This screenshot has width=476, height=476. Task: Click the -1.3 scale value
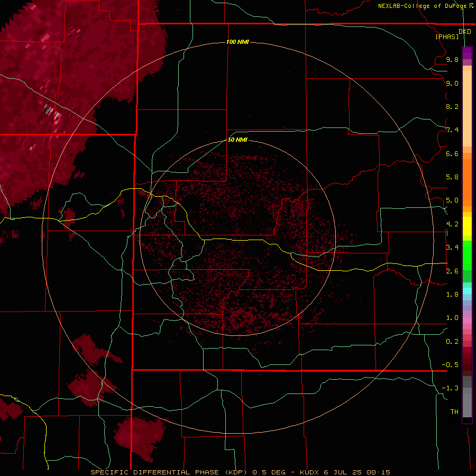pyautogui.click(x=450, y=388)
